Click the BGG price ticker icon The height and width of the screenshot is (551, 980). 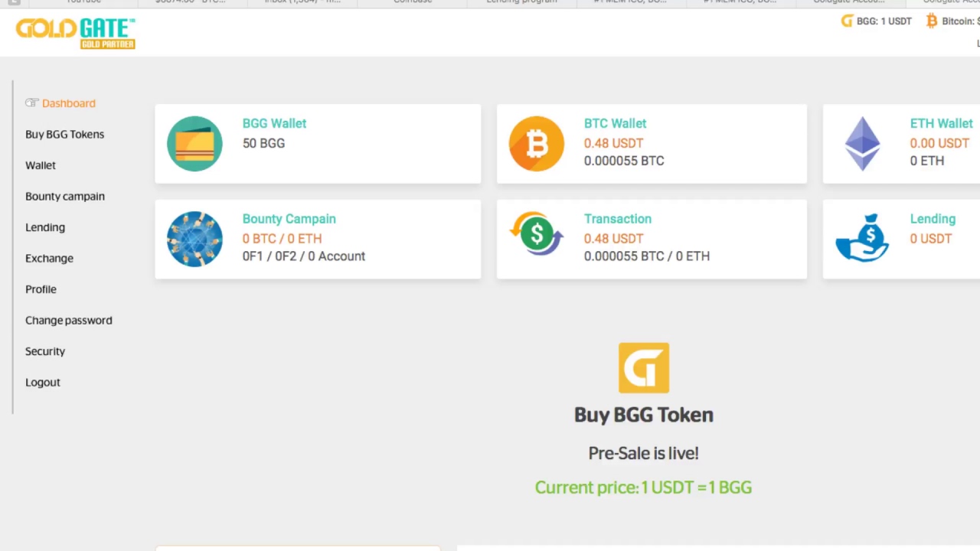click(847, 21)
